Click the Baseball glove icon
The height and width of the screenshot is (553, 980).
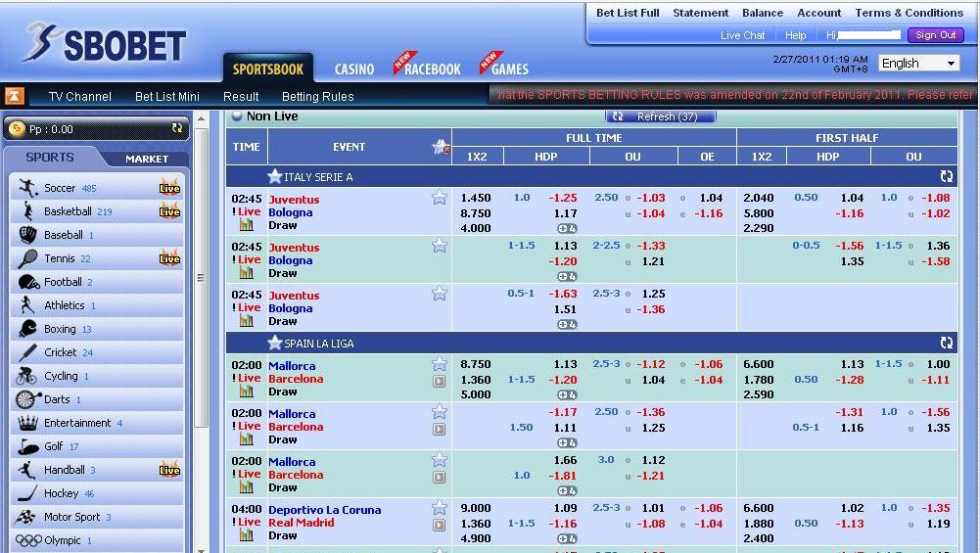pos(27,235)
